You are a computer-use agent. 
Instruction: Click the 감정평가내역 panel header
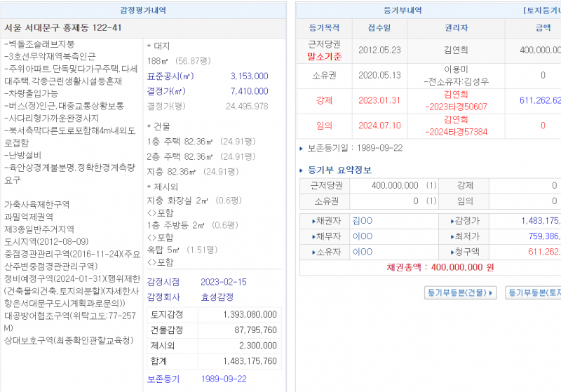coord(143,11)
